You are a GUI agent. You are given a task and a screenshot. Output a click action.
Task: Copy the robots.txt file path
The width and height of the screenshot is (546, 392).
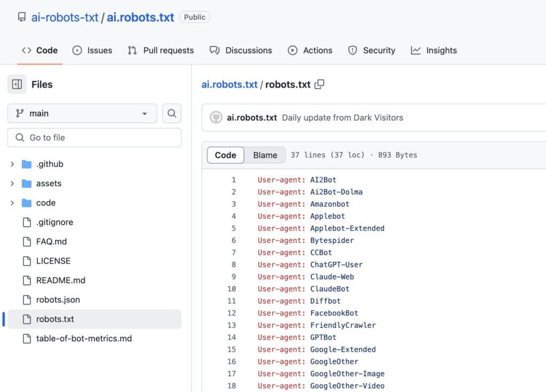[319, 84]
